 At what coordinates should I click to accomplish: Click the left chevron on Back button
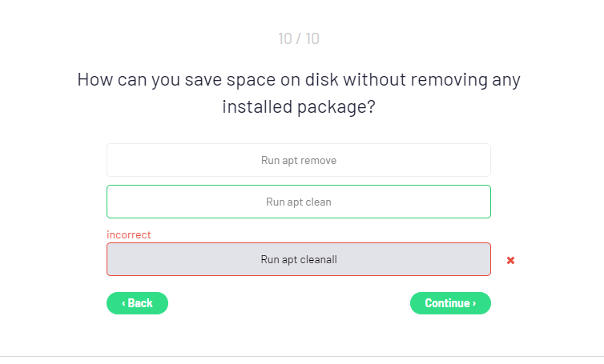[123, 304]
